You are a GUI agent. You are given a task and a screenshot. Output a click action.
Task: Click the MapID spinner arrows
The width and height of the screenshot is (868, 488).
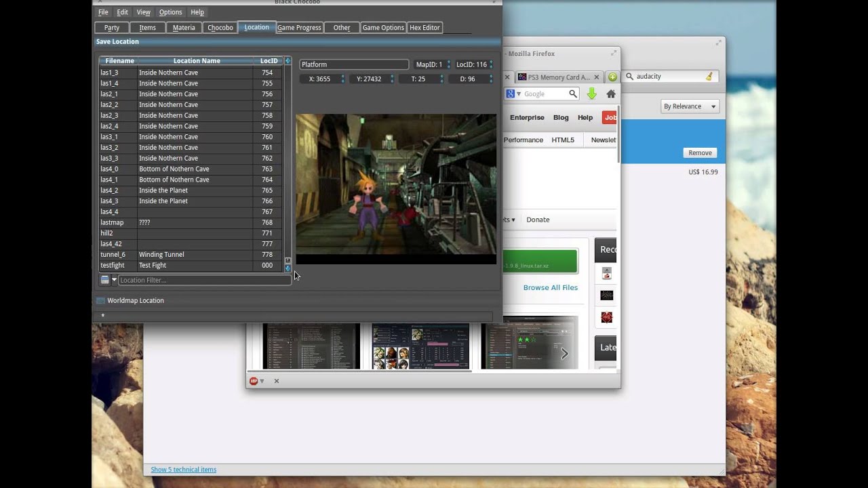point(448,64)
